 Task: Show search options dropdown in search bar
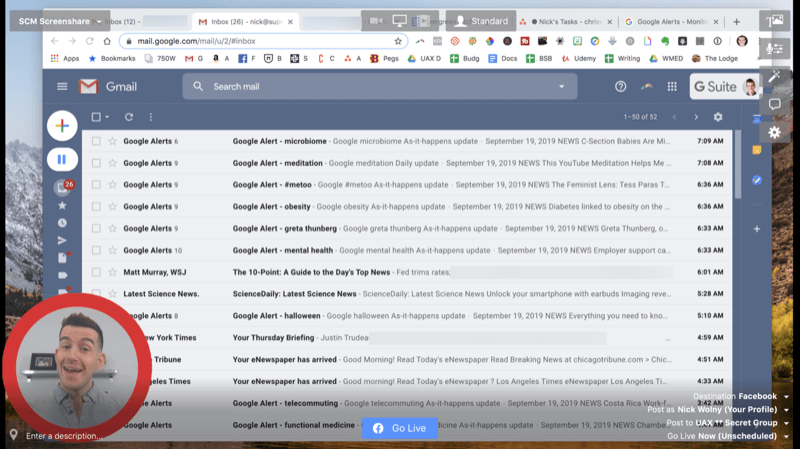(562, 87)
